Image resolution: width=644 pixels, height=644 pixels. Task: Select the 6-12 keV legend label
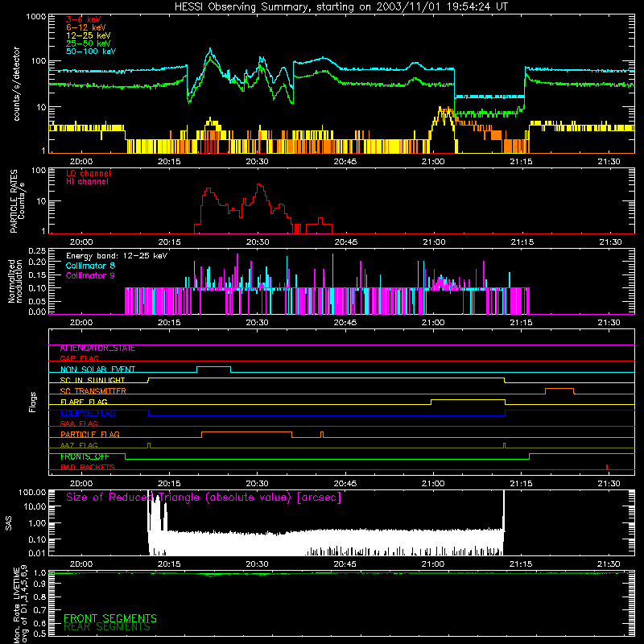86,27
